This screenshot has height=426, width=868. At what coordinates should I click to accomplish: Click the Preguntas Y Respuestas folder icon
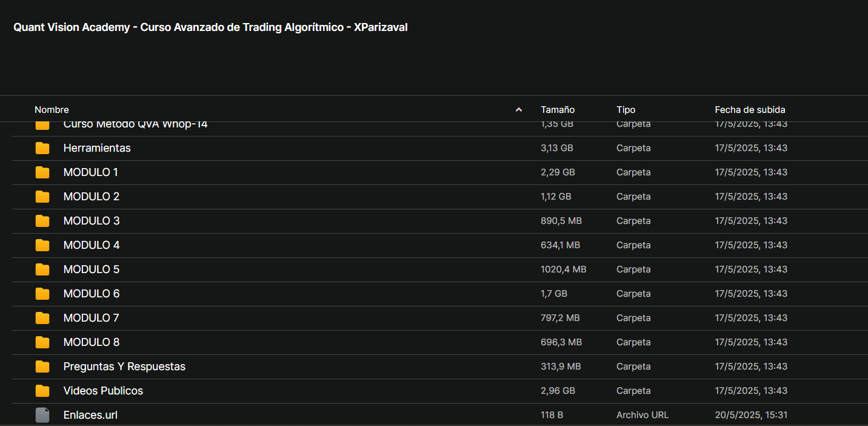[x=42, y=367]
